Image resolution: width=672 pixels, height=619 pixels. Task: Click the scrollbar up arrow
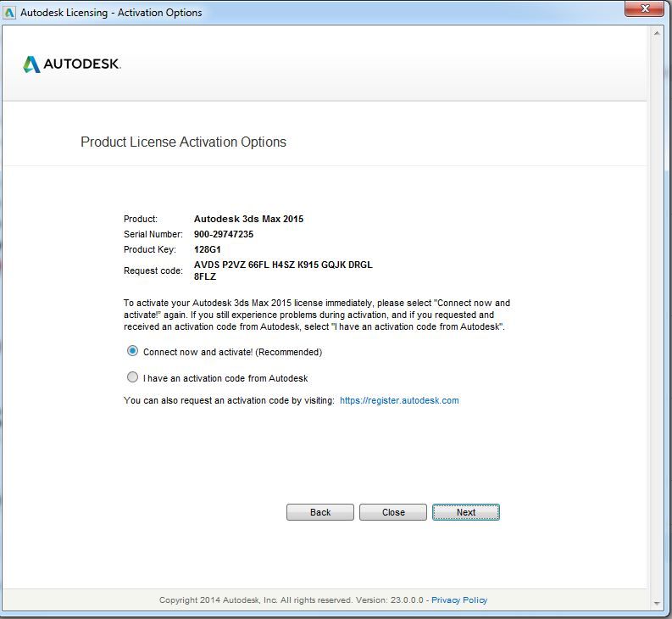point(657,33)
